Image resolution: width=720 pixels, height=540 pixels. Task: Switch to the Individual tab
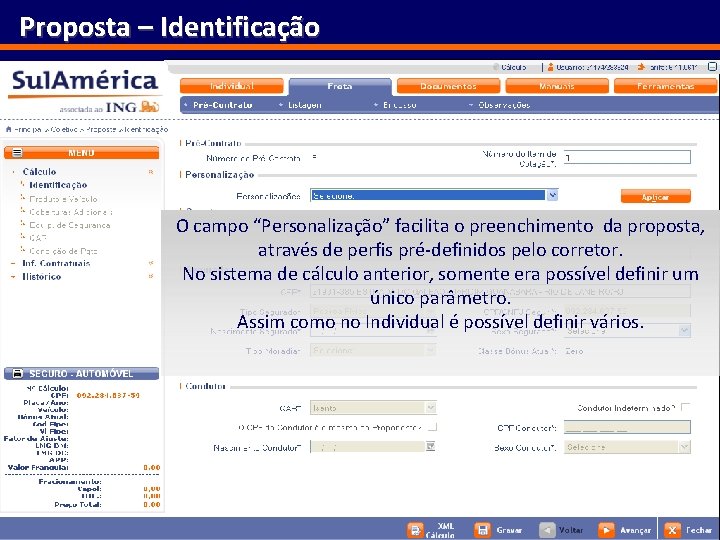tap(232, 86)
